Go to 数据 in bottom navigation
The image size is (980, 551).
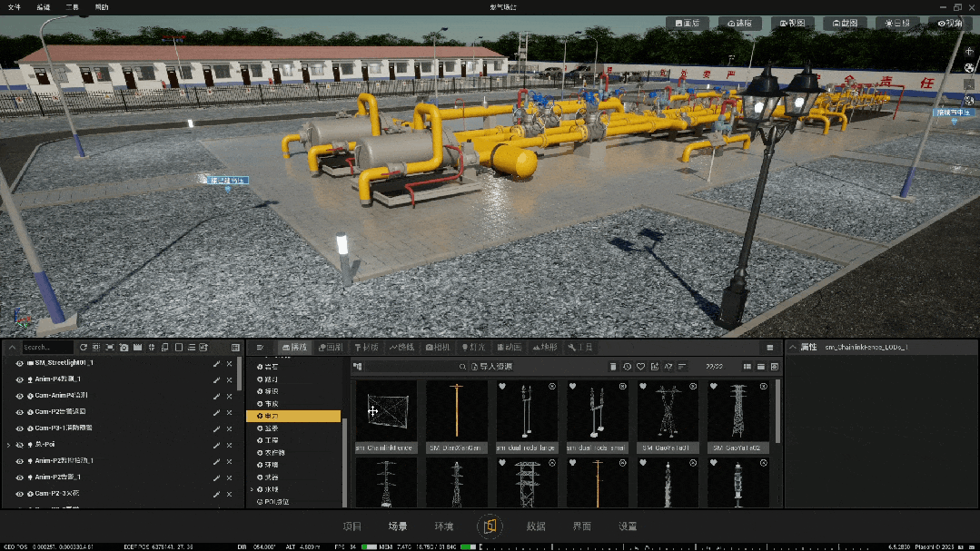pyautogui.click(x=536, y=526)
